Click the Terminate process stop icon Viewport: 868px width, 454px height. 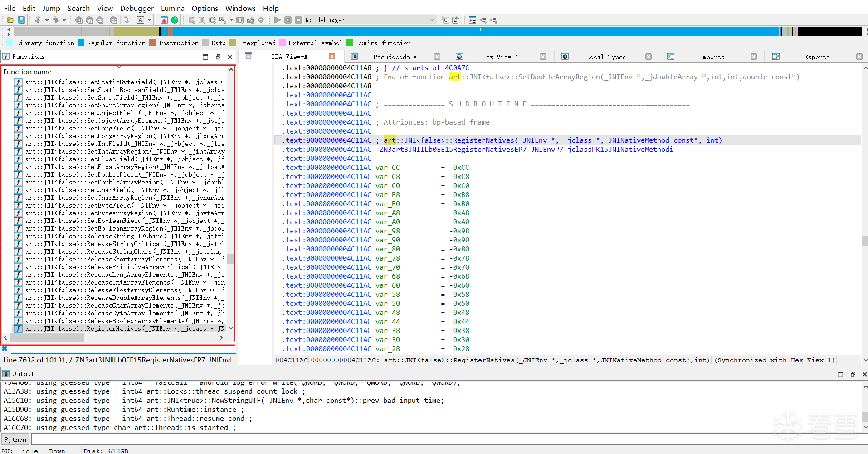point(298,20)
